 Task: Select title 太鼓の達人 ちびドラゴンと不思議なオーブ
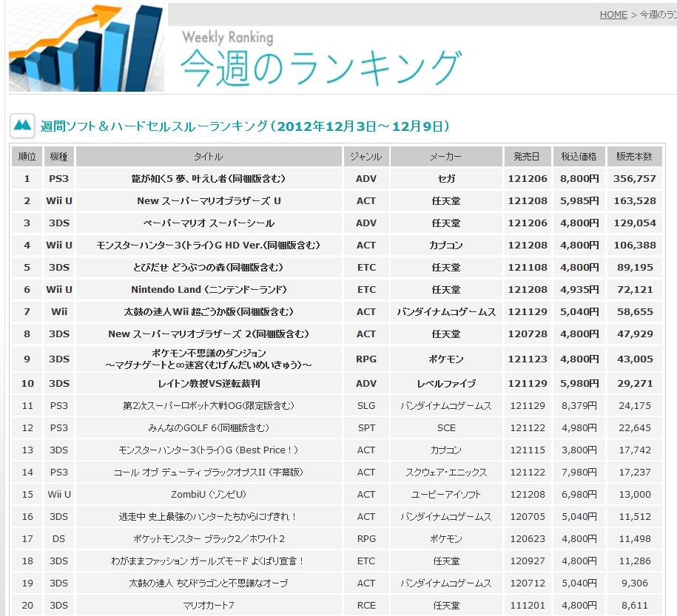coord(209,583)
